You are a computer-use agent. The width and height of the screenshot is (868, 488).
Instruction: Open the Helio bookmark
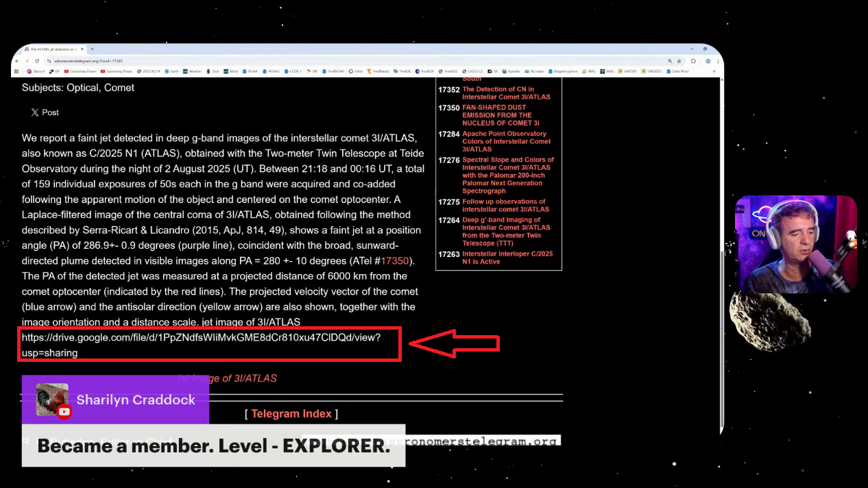coord(355,71)
